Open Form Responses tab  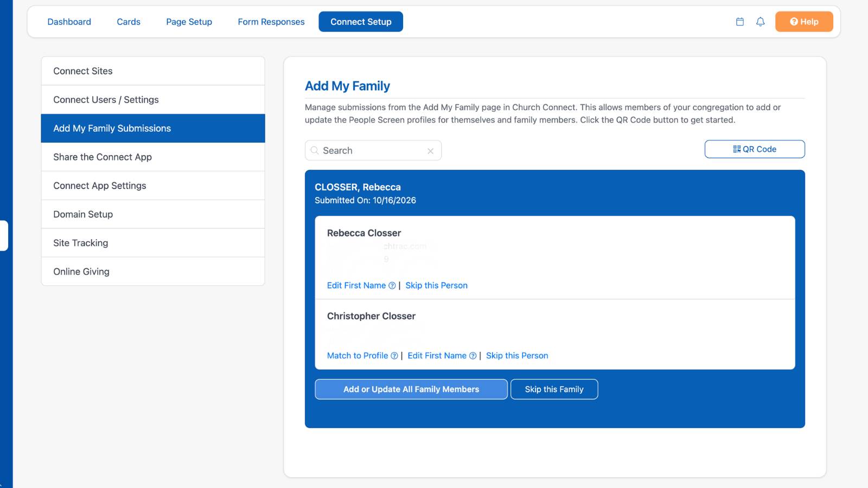(271, 22)
